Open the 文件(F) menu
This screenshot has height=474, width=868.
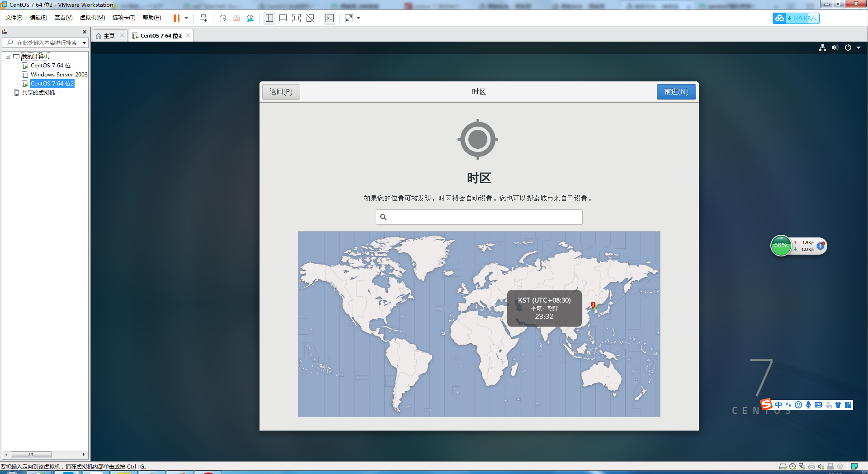pos(14,18)
